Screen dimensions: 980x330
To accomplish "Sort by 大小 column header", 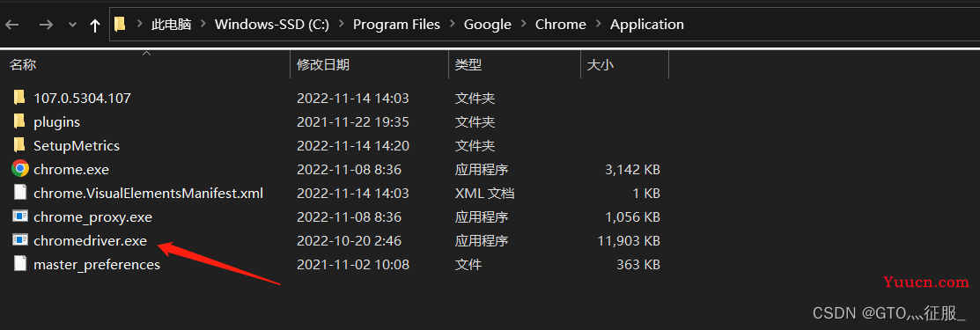I will point(600,64).
